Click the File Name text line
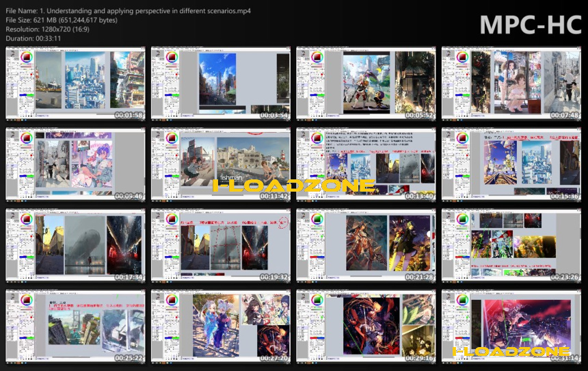The width and height of the screenshot is (588, 371). (x=129, y=11)
